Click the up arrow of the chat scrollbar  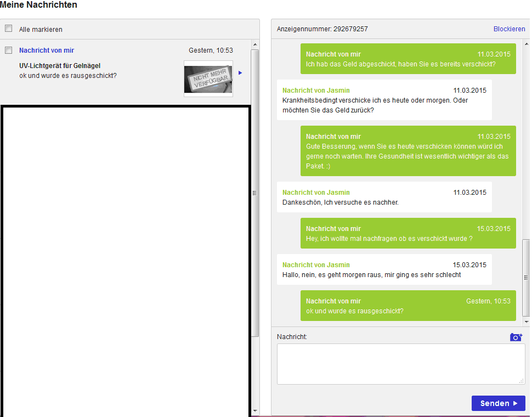[x=526, y=43]
